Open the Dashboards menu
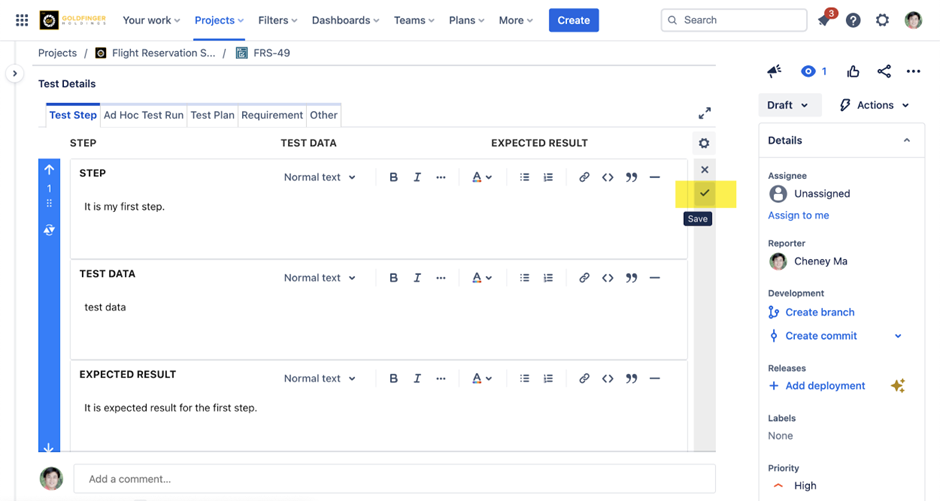The width and height of the screenshot is (940, 501). coord(345,20)
